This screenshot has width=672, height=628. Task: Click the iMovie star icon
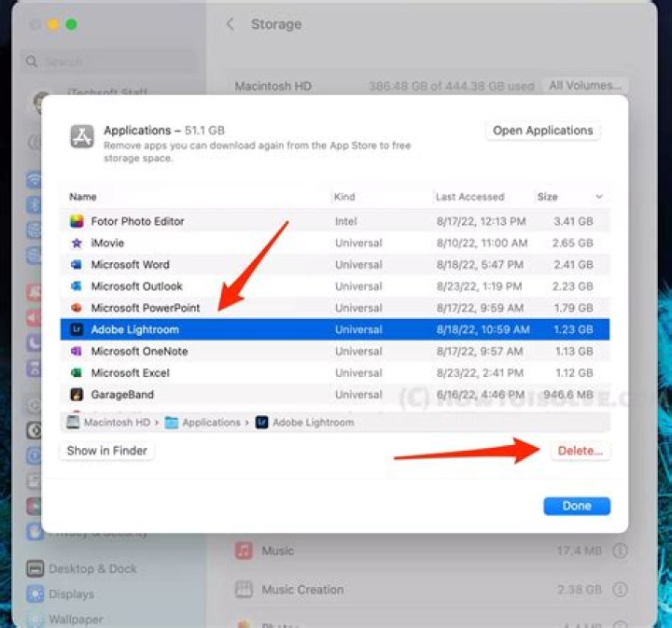click(77, 243)
